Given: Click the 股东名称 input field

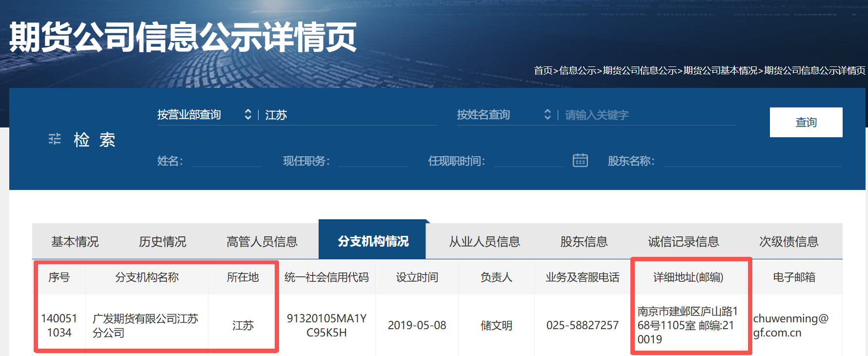Looking at the screenshot, I should coord(753,161).
